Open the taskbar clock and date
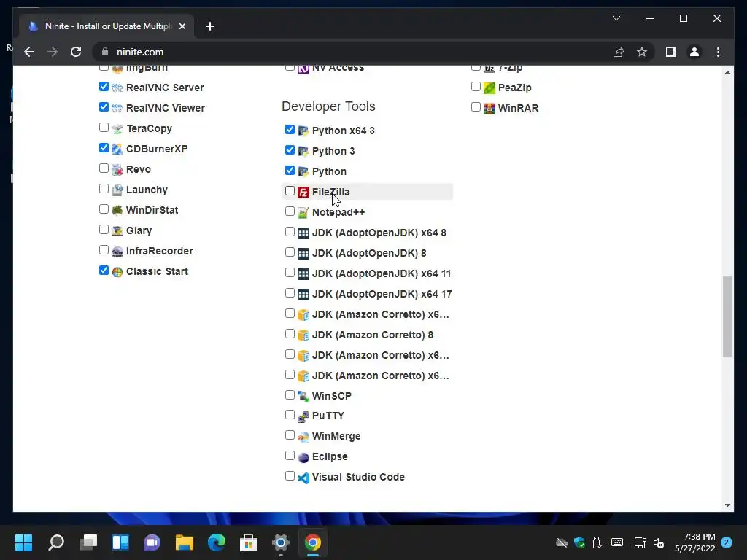 (x=695, y=542)
